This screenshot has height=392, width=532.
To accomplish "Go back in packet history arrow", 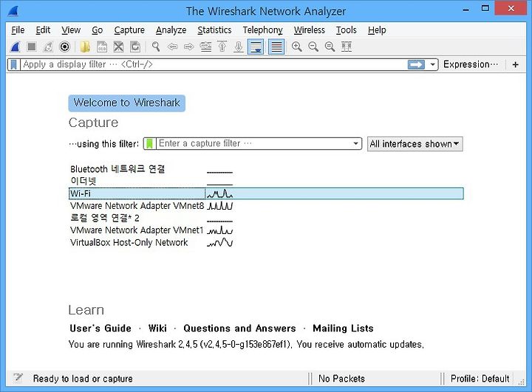I will click(172, 47).
